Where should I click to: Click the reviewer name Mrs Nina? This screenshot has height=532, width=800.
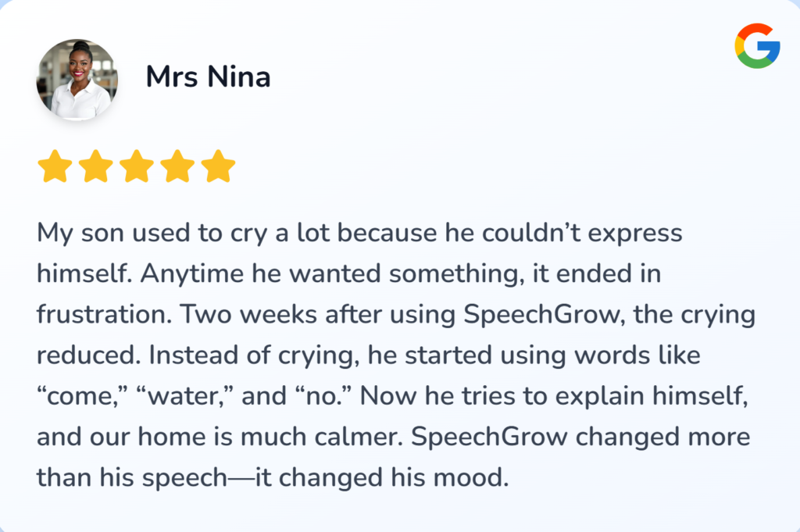(x=208, y=78)
